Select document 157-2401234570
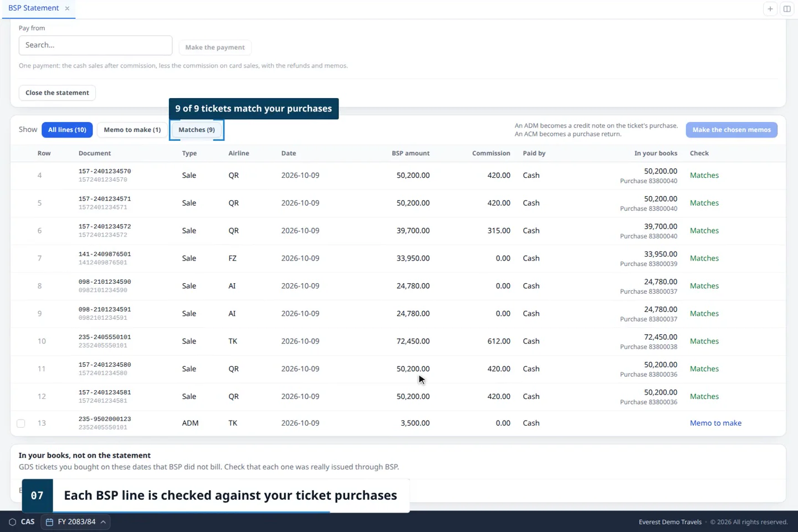The image size is (798, 532). pos(105,171)
